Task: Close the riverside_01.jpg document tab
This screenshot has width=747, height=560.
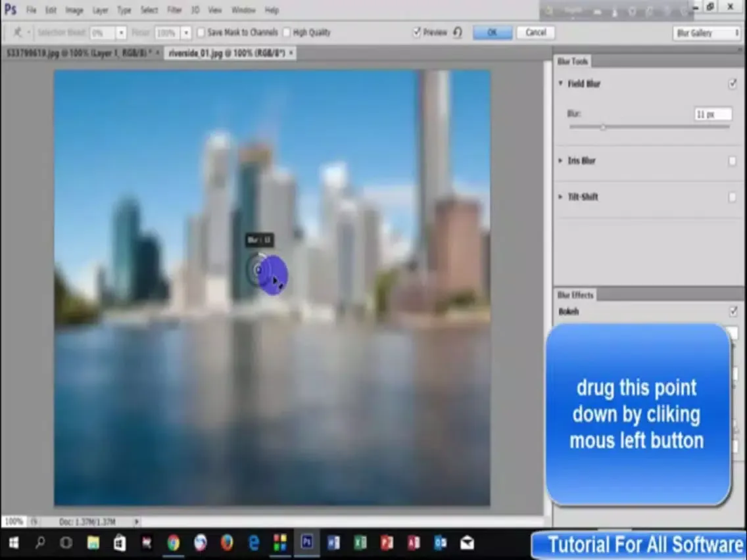Action: pos(291,53)
